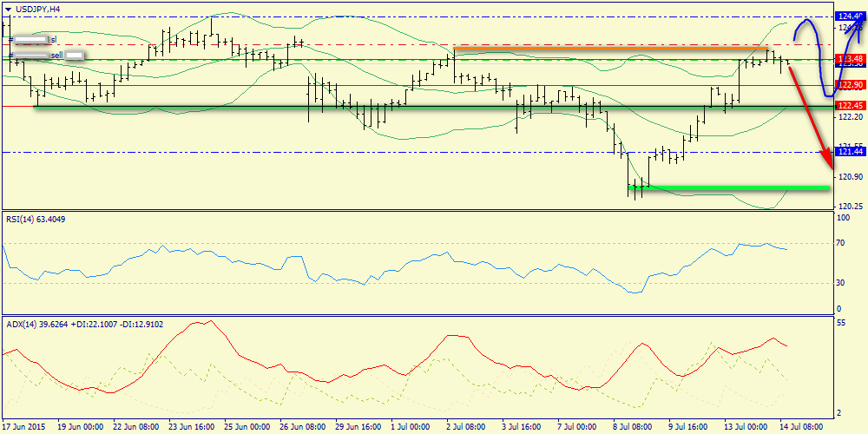868x434 pixels.
Task: Select the red 122.90 price label
Action: point(850,85)
